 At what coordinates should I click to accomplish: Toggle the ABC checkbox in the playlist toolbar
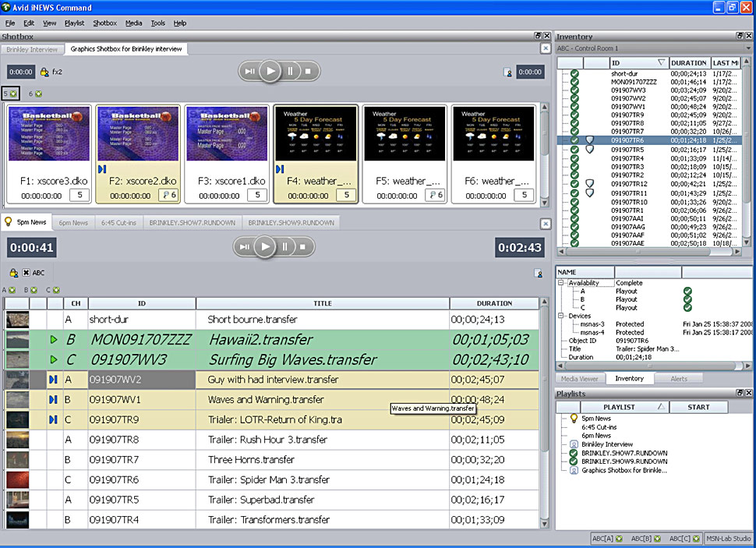(26, 273)
